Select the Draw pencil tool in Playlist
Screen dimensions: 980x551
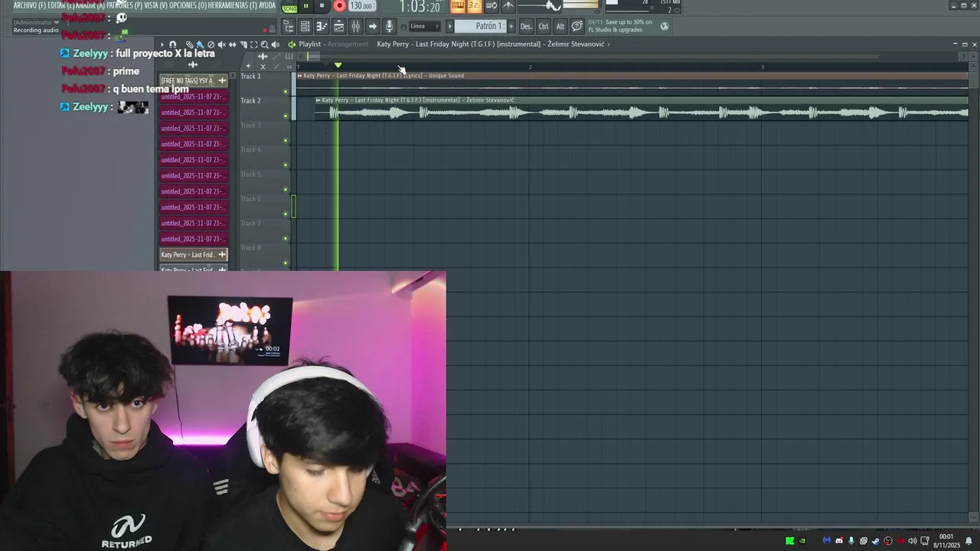(x=190, y=45)
